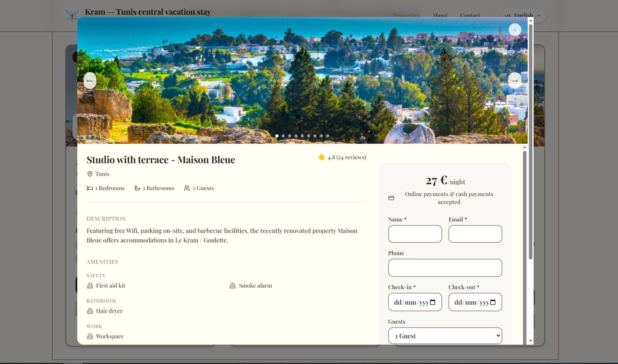Screen dimensions: 618x364
Task: Show the previous property photo
Action: point(90,80)
